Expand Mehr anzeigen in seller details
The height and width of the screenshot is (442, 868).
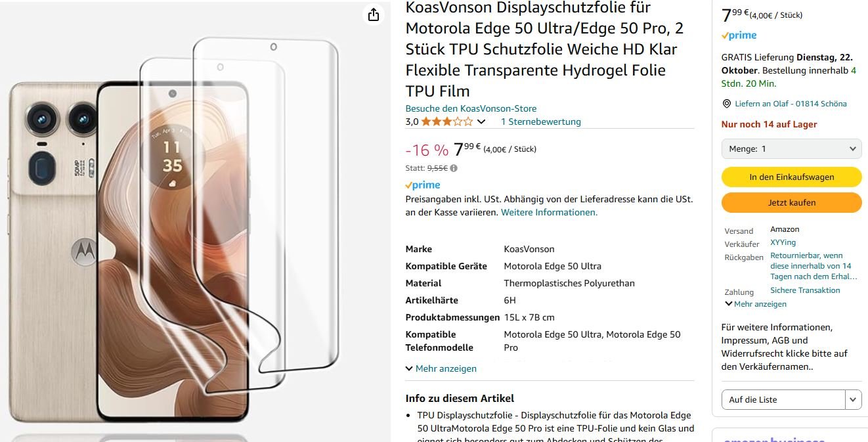pos(756,304)
